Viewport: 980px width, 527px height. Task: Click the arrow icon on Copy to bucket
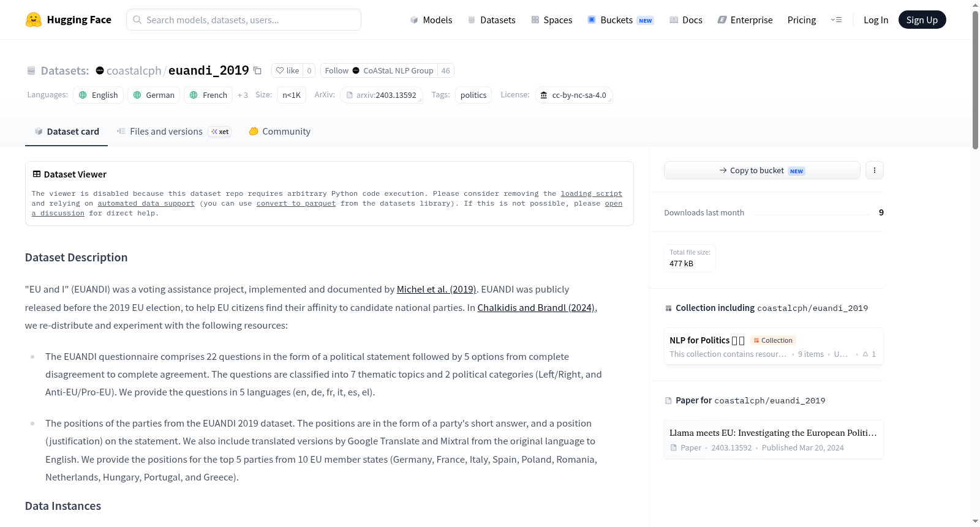click(723, 170)
